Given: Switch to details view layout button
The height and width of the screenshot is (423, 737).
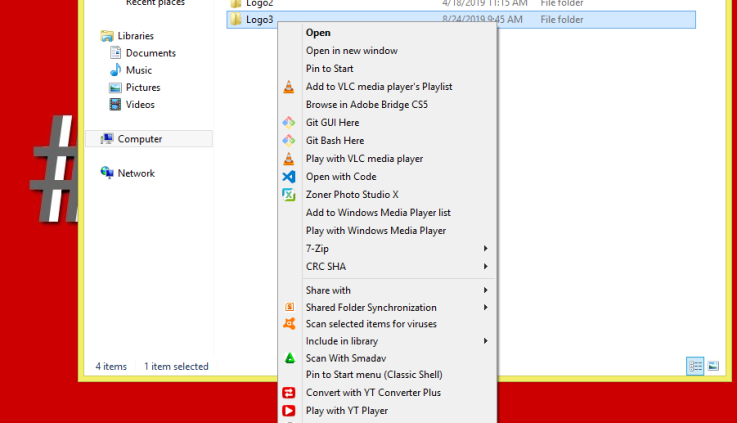Looking at the screenshot, I should point(695,366).
